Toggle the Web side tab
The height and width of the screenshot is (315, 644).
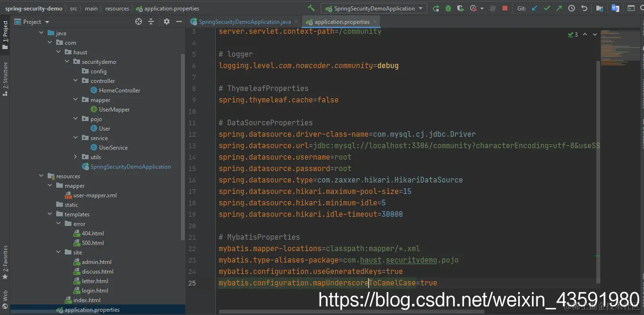[x=5, y=299]
